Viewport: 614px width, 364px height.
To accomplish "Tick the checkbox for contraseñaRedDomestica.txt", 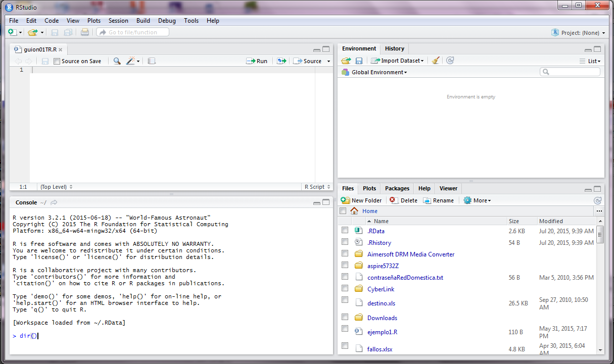I will [345, 277].
